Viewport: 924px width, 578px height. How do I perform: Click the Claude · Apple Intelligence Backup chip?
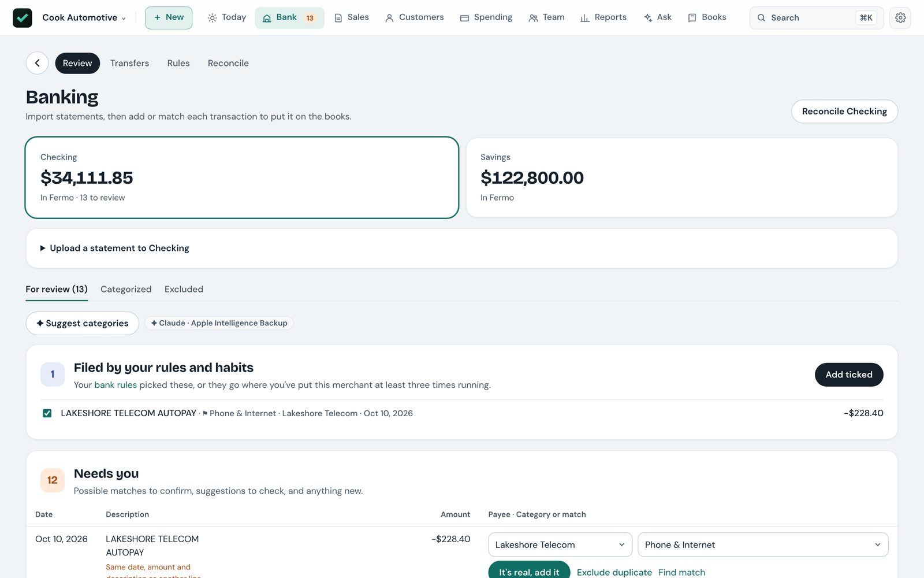click(x=219, y=323)
